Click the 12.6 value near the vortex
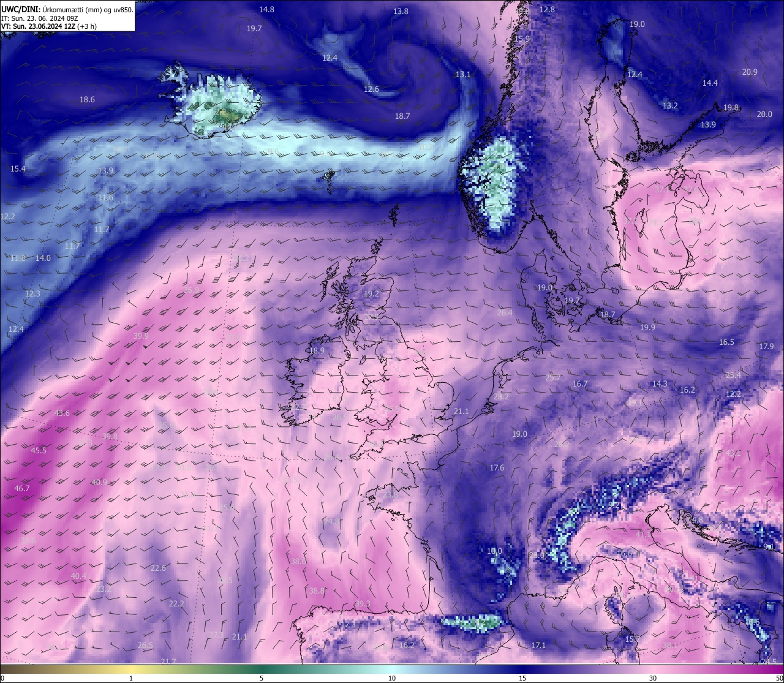The image size is (784, 683). 371,89
